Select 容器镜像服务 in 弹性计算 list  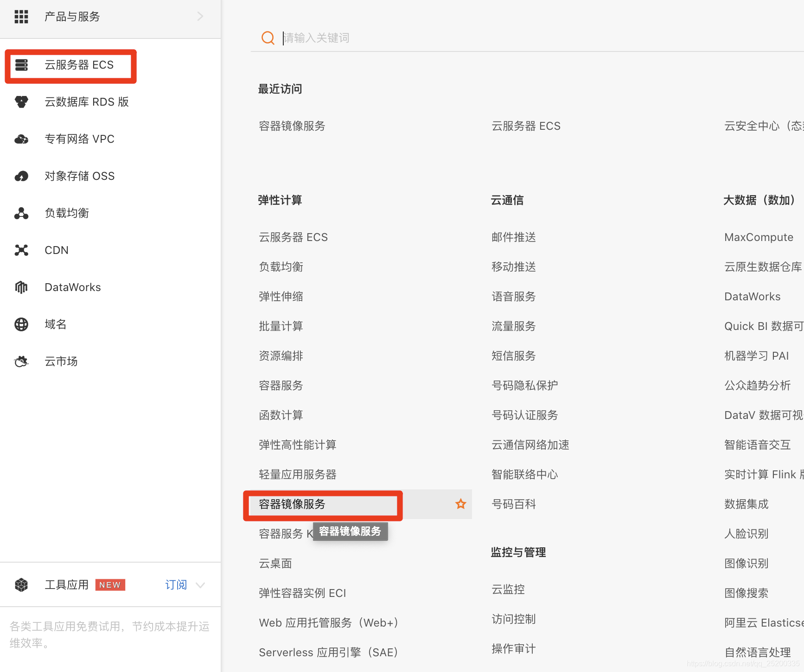(x=292, y=504)
